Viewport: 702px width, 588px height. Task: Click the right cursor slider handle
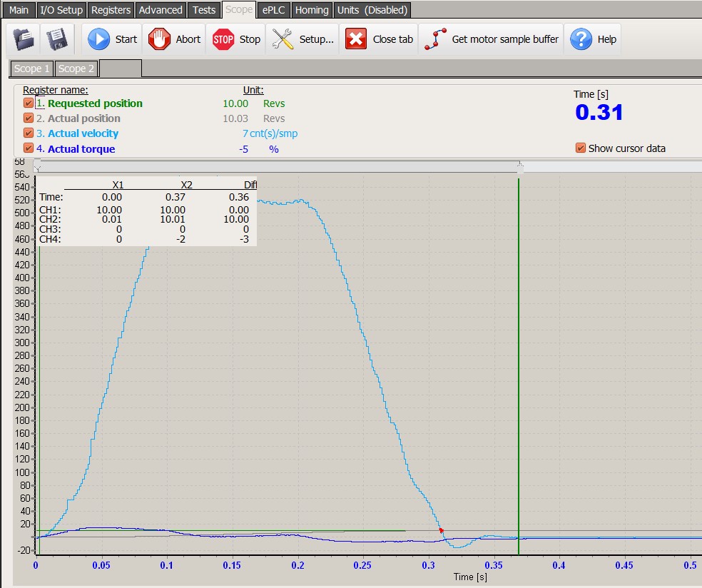tap(520, 168)
